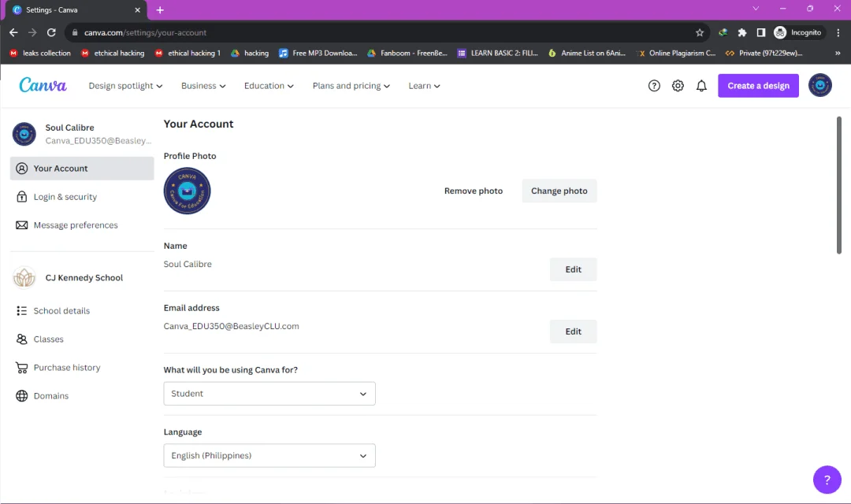Image resolution: width=851 pixels, height=504 pixels.
Task: Reload the page
Action: coord(51,32)
